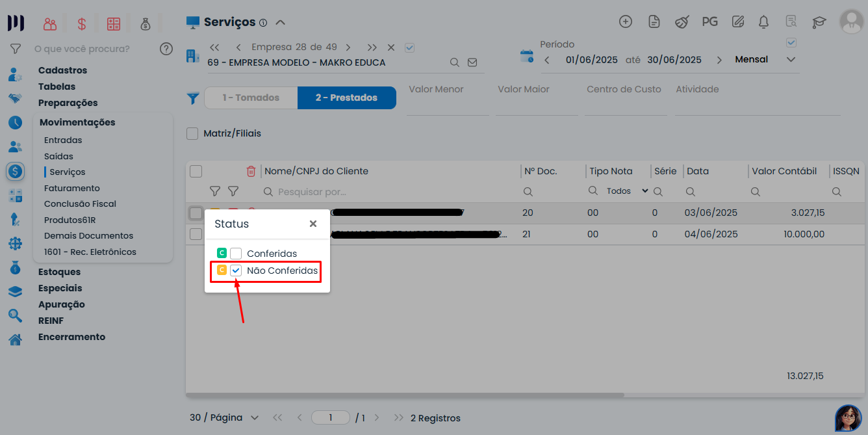This screenshot has height=435, width=868.
Task: Open the red calculator module icon
Action: (x=114, y=24)
